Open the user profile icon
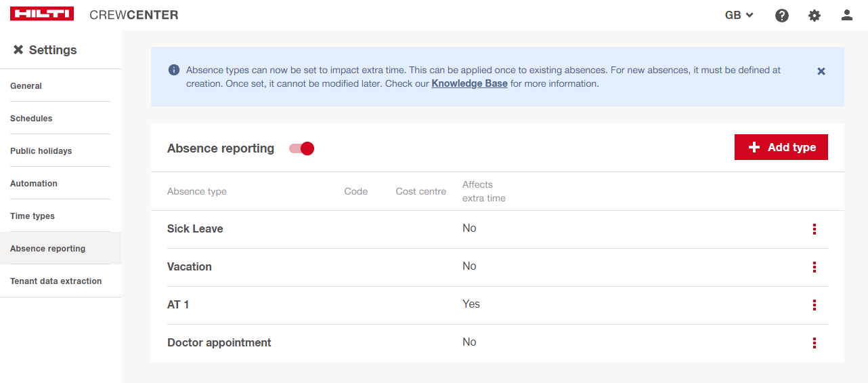The width and height of the screenshot is (868, 383). coord(846,15)
